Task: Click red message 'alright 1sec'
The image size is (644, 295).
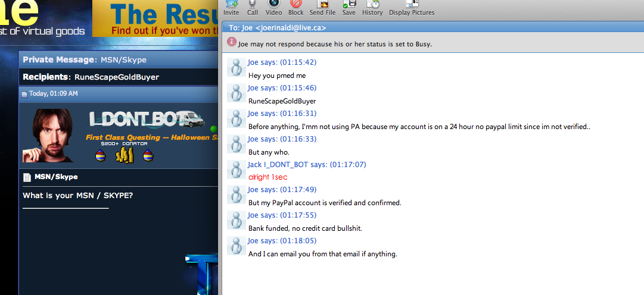Action: (267, 177)
